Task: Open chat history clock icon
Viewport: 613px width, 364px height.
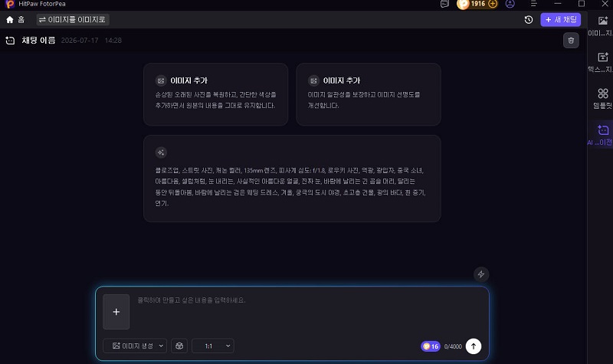Action: (529, 20)
